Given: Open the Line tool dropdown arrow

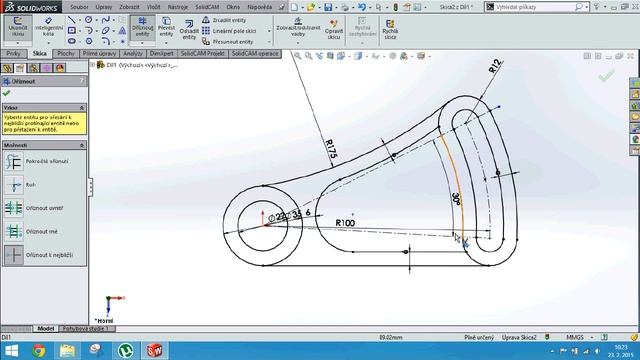Looking at the screenshot, I should (80, 20).
